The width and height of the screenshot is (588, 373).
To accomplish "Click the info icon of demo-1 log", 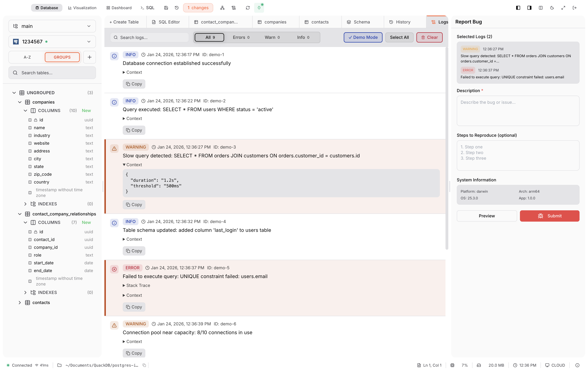I will tap(114, 56).
